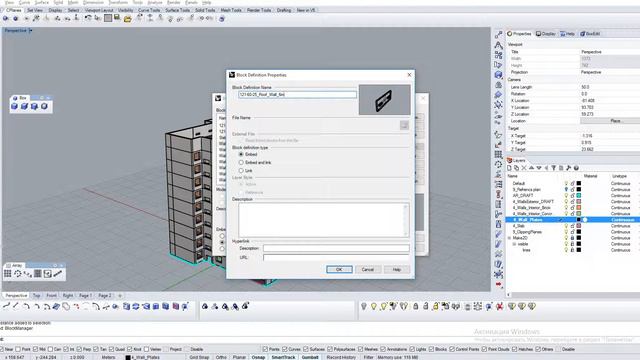Click the red X icon in visibility toolbar
640x360 pixels.
[x=500, y=306]
